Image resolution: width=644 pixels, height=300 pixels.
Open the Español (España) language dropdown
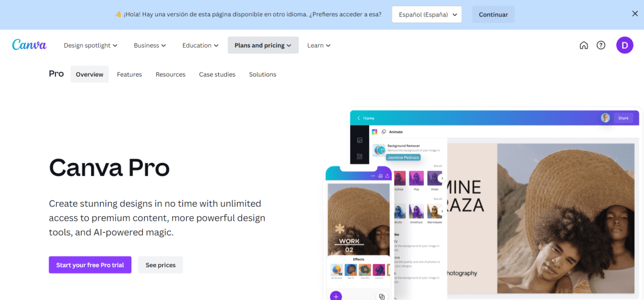426,14
